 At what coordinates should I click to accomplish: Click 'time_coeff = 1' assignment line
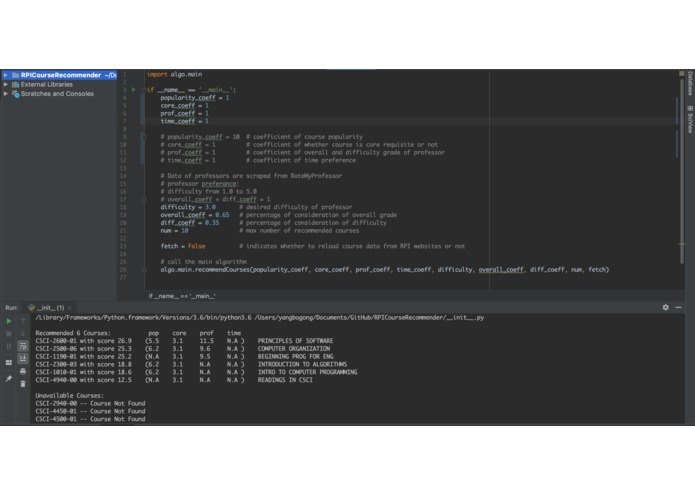(x=184, y=121)
